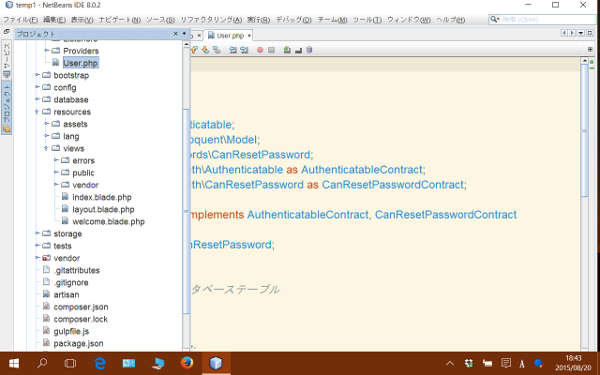Screen dimensions: 600x375
Task: Open the ウィンドウ(W) menu
Action: click(x=409, y=20)
